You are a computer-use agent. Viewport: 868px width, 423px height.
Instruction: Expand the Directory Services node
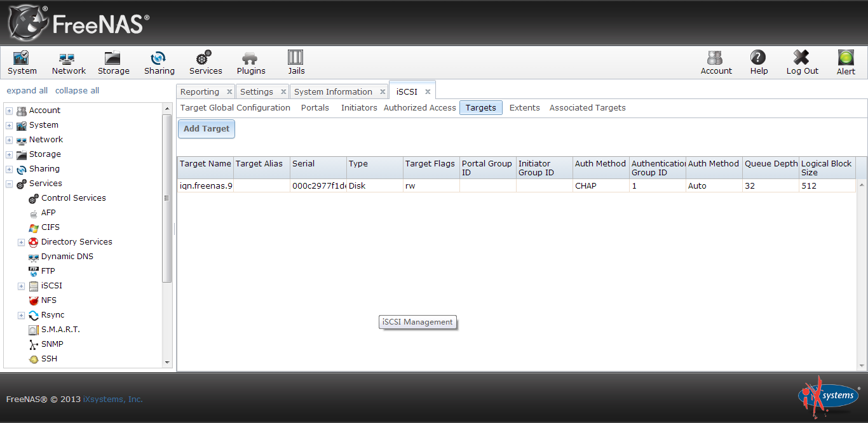21,242
